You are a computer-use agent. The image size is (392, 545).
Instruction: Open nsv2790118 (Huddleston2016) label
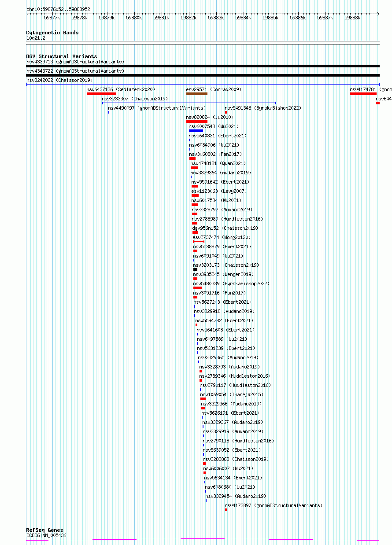click(238, 441)
